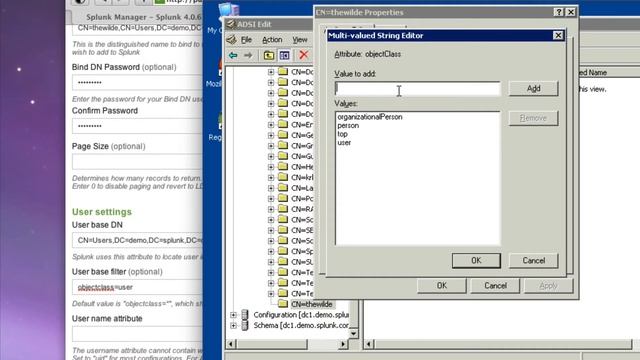Click the Remove button in String Editor
Viewport: 640px width, 360px height.
pyautogui.click(x=533, y=118)
